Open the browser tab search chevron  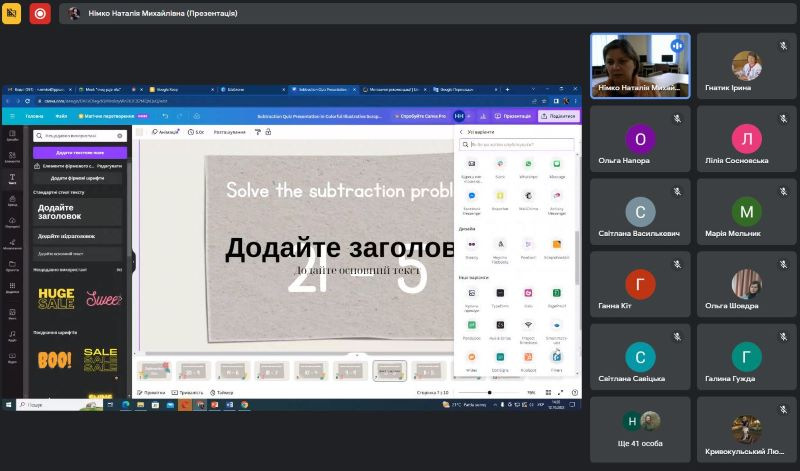pos(533,89)
